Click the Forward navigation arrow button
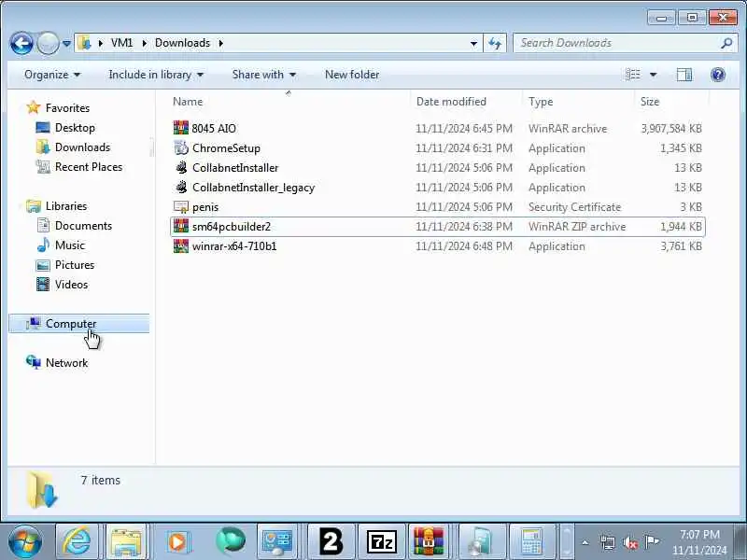 [x=48, y=43]
